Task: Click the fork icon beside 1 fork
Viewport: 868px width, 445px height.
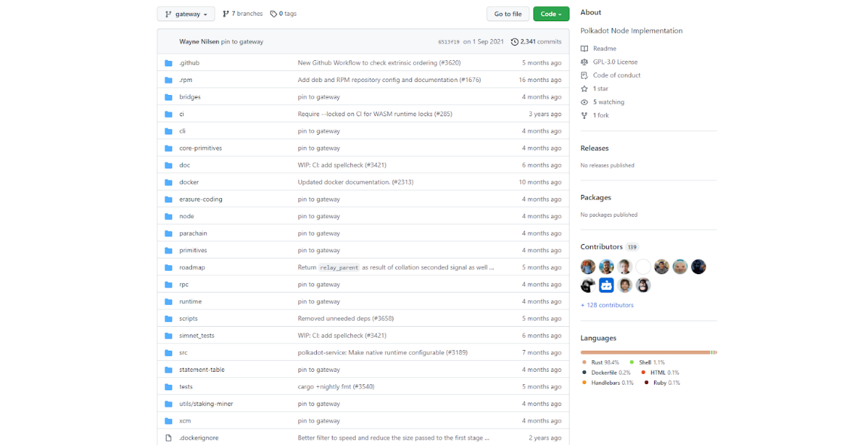Action: click(584, 116)
